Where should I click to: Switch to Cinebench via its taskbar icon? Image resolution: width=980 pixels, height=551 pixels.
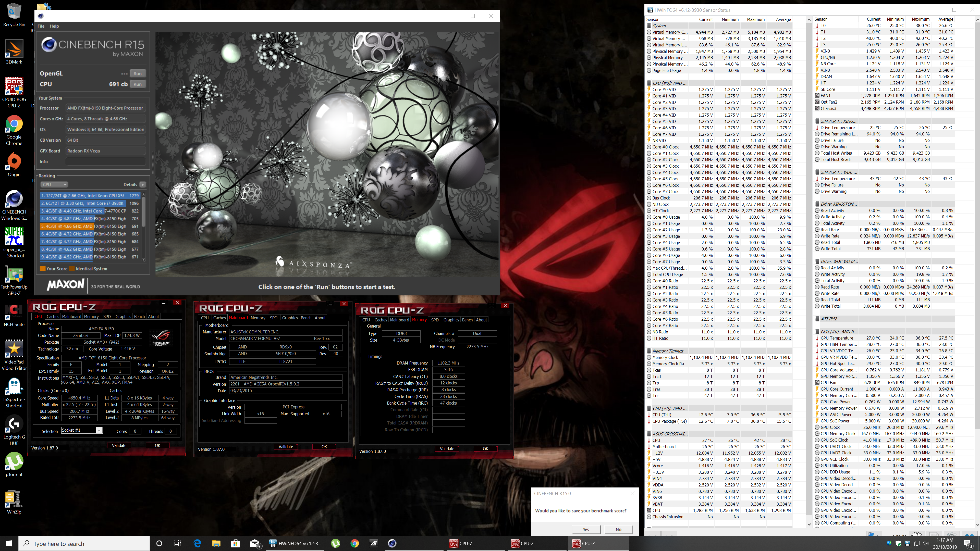click(x=392, y=543)
